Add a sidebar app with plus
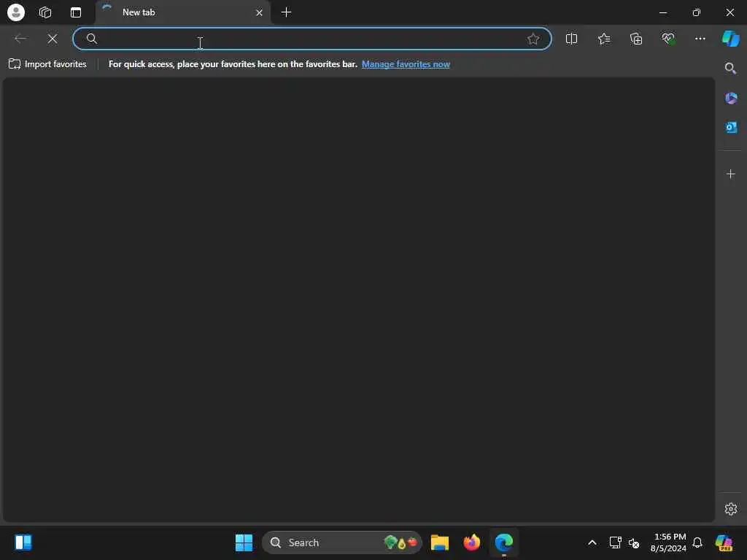Screen dimensions: 747x560 [x=730, y=174]
